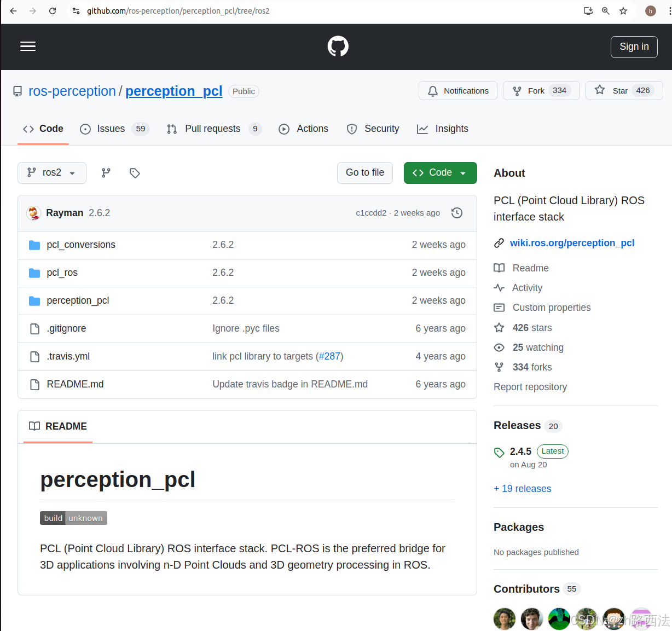Open commit history clock icon

coord(457,213)
